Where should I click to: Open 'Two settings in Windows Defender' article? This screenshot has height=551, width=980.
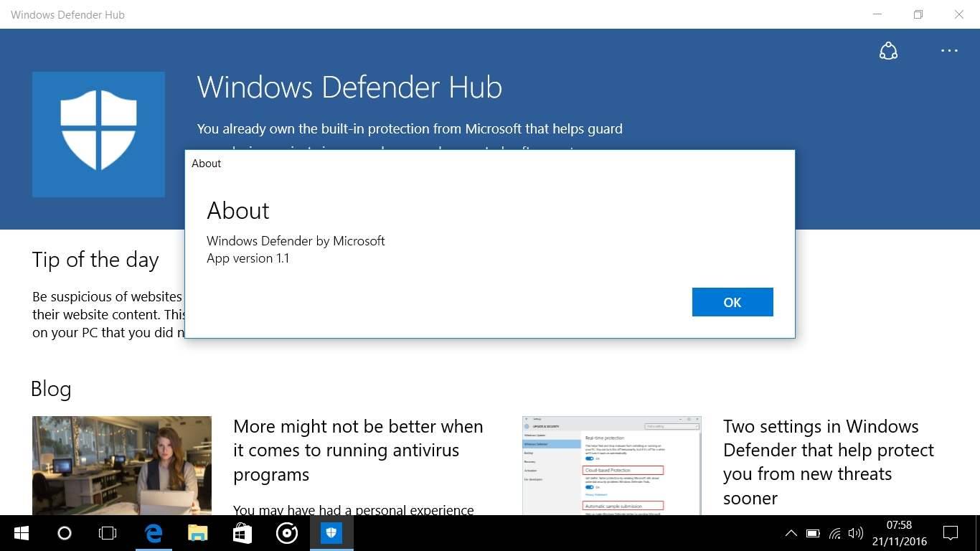[829, 462]
